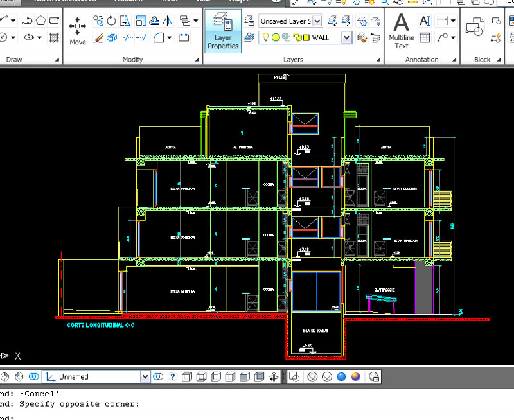Click the Multiline Text tool
Viewport: 514px width, 420px height.
(402, 31)
